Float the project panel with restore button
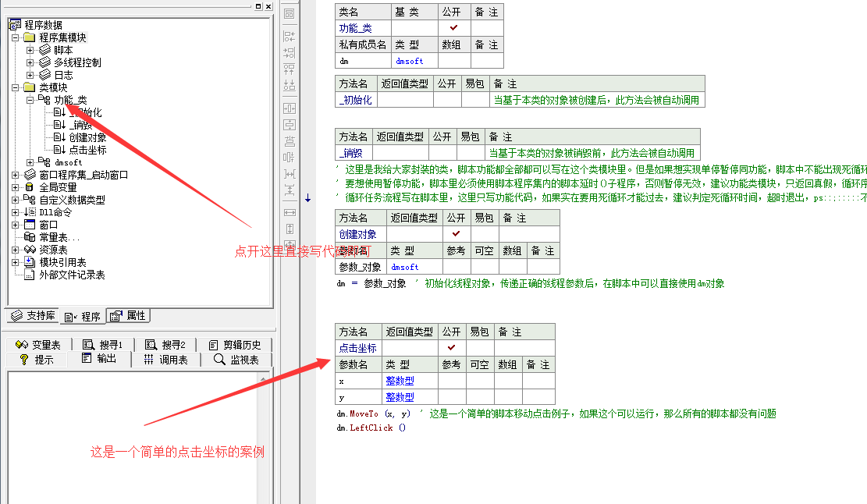Viewport: 867px width, 504px height. tap(258, 6)
